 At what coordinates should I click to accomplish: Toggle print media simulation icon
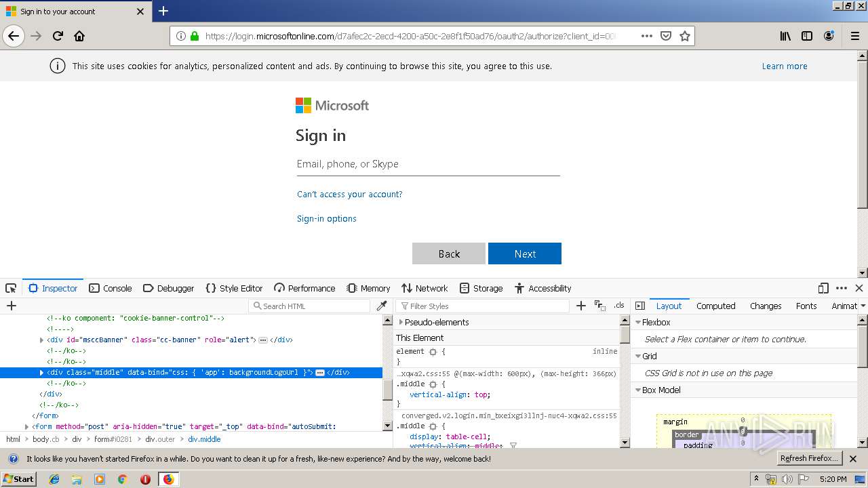point(599,306)
